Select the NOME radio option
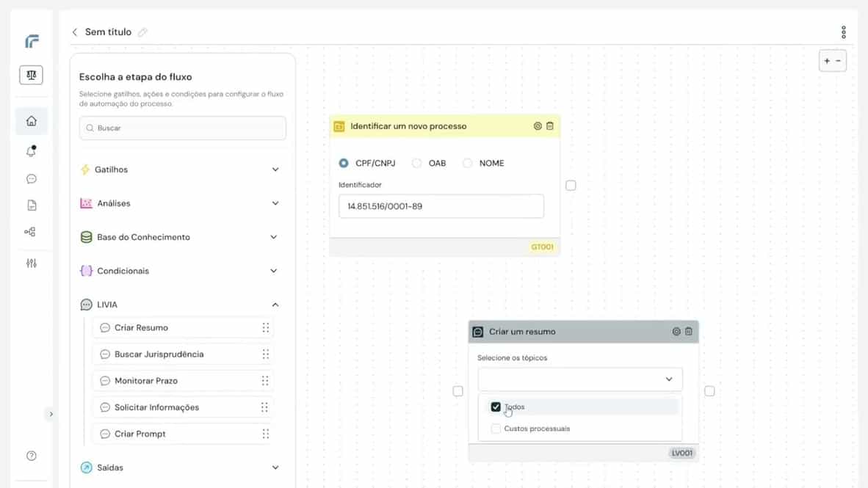This screenshot has width=868, height=488. [468, 163]
